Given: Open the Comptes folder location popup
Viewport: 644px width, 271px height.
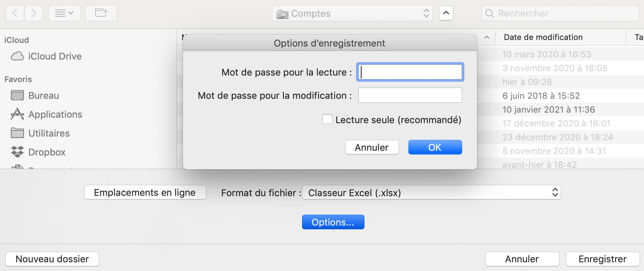Looking at the screenshot, I should point(352,14).
